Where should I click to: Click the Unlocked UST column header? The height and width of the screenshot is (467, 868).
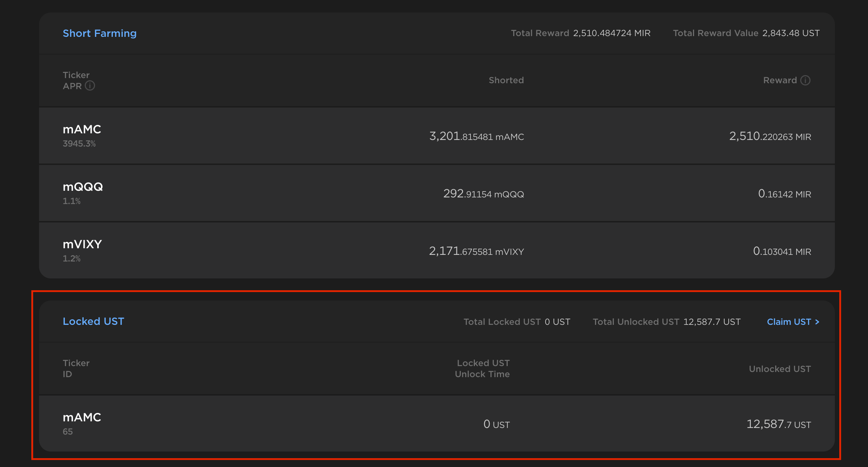pos(780,369)
